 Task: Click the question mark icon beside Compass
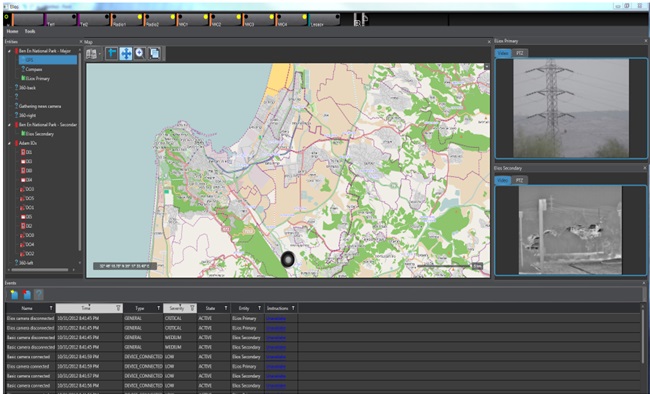coord(23,69)
